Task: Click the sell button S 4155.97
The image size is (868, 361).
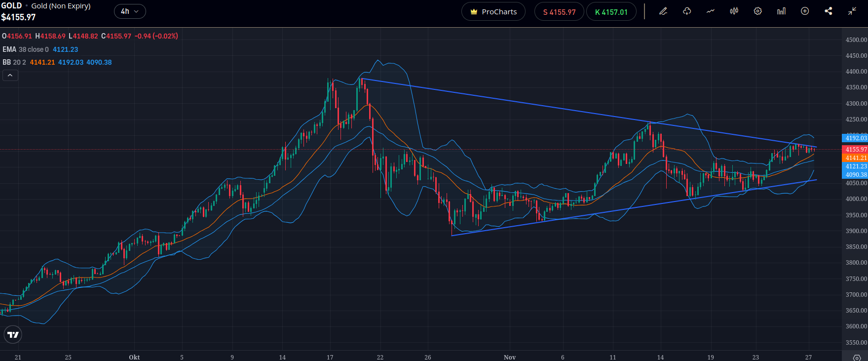Action: (x=559, y=12)
